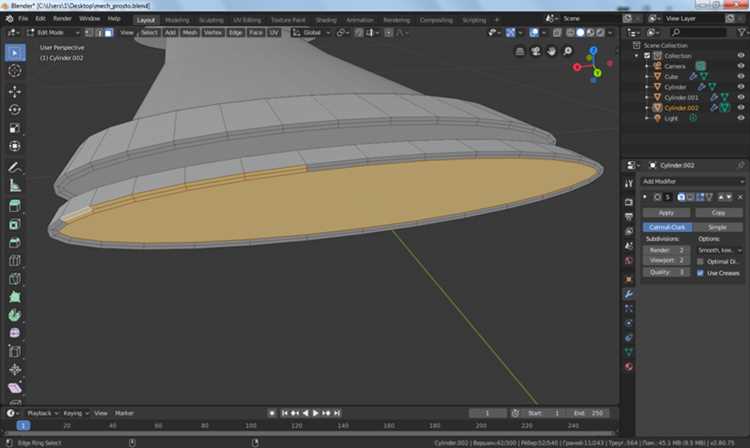Hide Cylinder.002 via its eye icon
This screenshot has width=750, height=448.
click(740, 108)
